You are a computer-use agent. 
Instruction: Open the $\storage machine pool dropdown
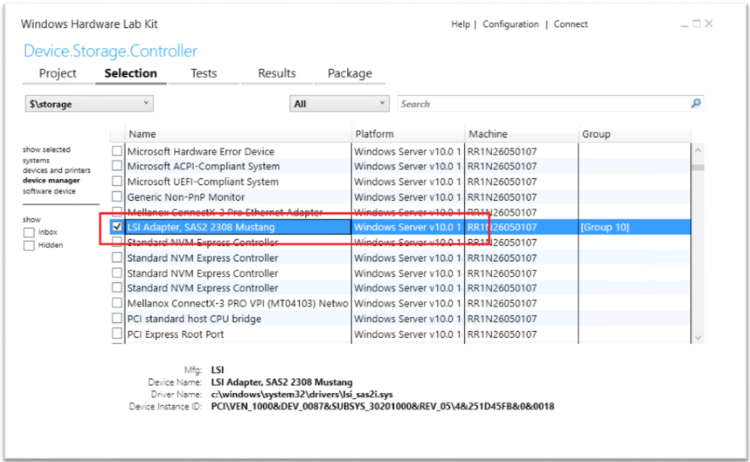pos(89,103)
